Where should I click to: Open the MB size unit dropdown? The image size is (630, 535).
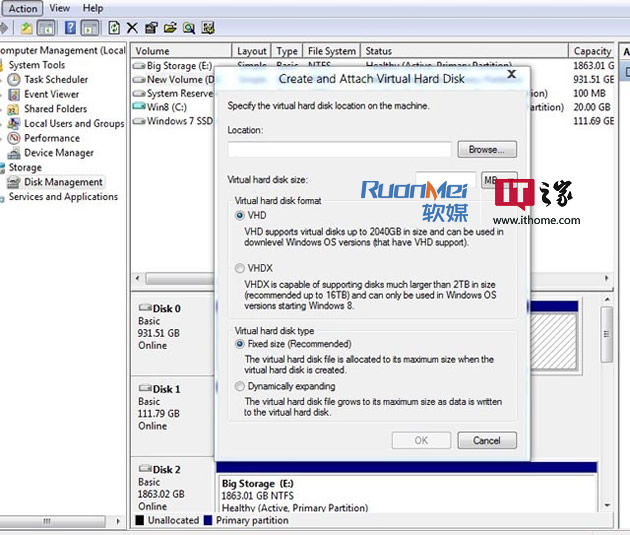click(499, 180)
